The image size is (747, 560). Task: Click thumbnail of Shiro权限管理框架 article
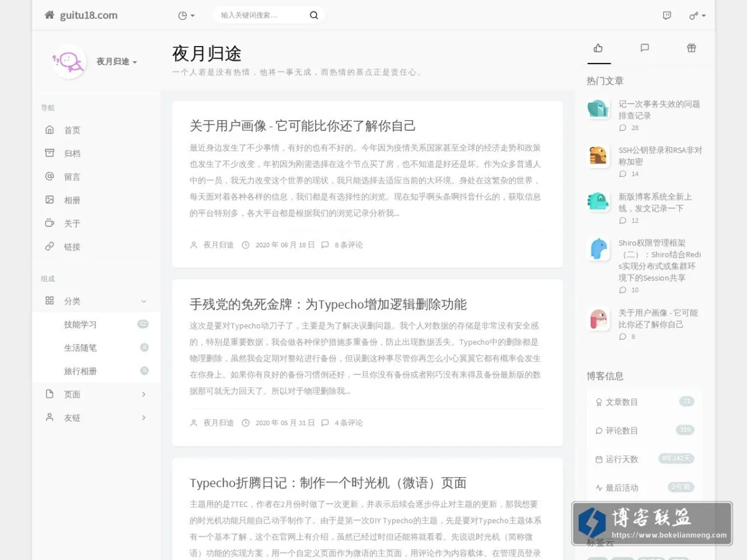coord(598,249)
